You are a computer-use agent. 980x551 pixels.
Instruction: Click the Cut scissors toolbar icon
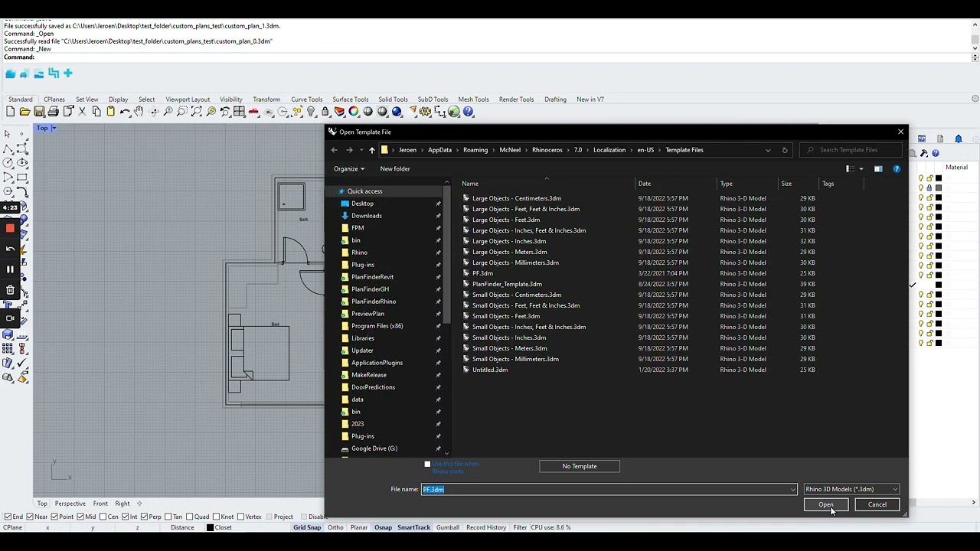point(82,112)
